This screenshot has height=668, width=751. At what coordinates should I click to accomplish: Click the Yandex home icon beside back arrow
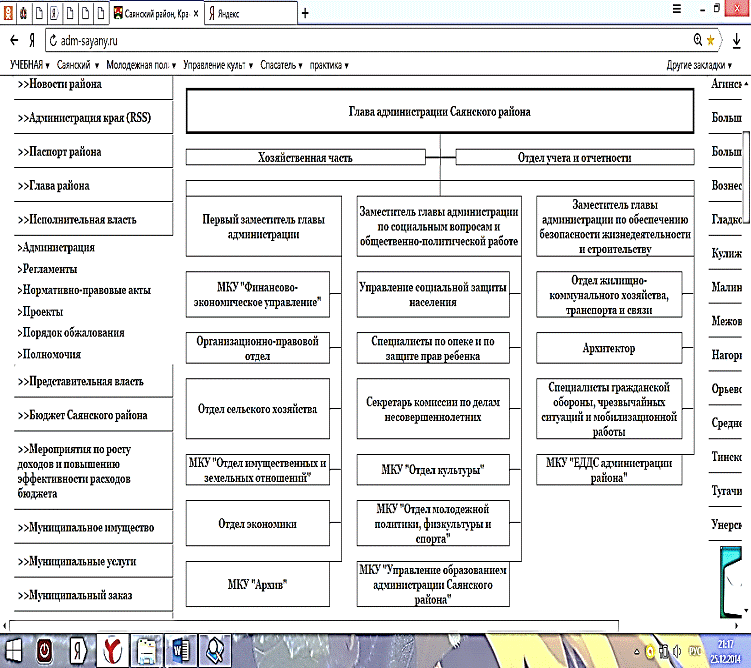click(32, 40)
